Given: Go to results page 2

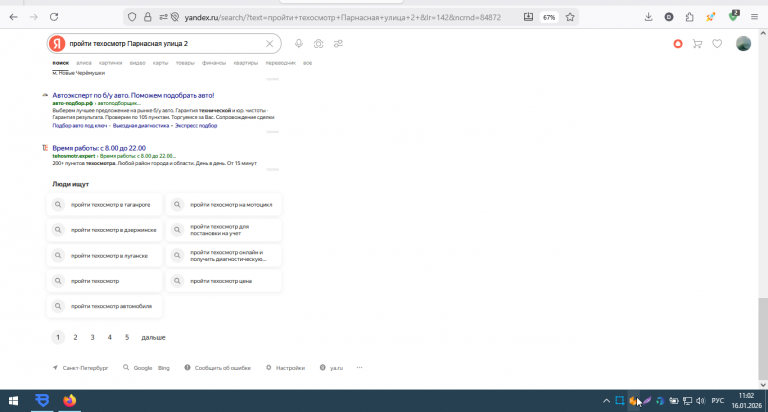Looking at the screenshot, I should [x=75, y=338].
